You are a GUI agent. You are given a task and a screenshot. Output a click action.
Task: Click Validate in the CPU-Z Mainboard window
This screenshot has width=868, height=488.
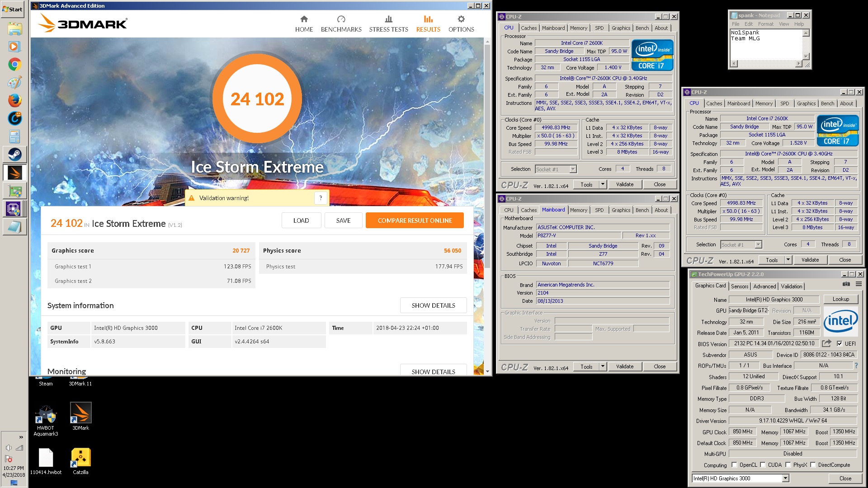(x=624, y=366)
